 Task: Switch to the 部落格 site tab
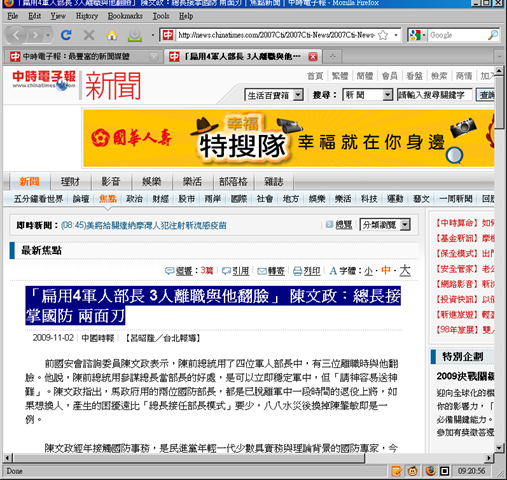[x=233, y=182]
